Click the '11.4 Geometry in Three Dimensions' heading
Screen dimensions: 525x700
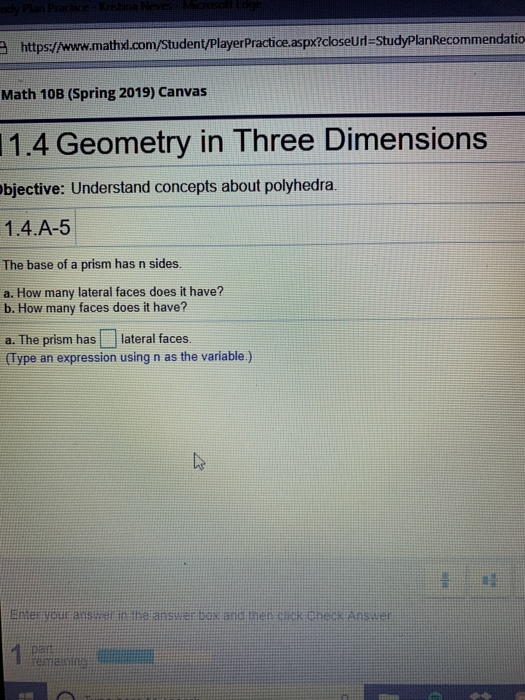244,141
